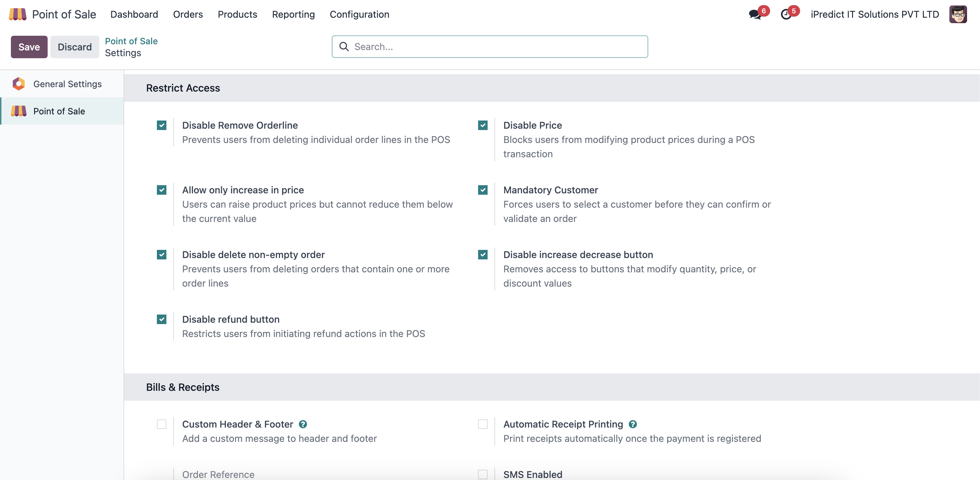Open the Orders menu
This screenshot has width=980, height=480.
(188, 14)
